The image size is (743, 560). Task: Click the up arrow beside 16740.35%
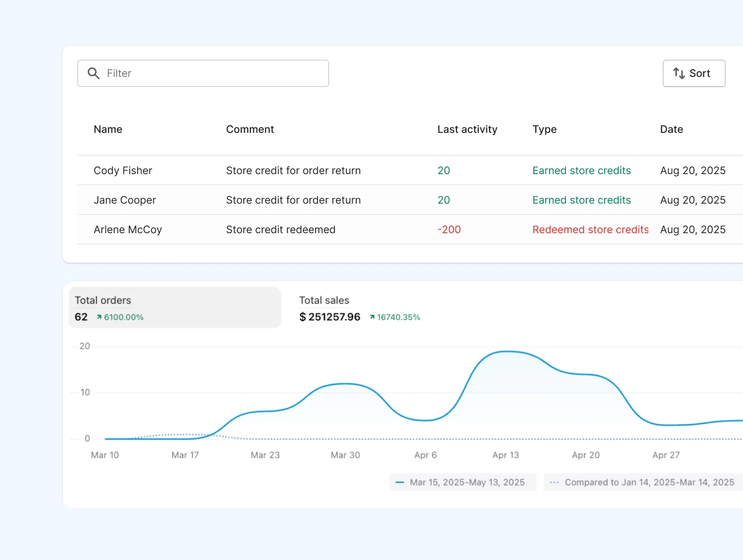coord(372,317)
